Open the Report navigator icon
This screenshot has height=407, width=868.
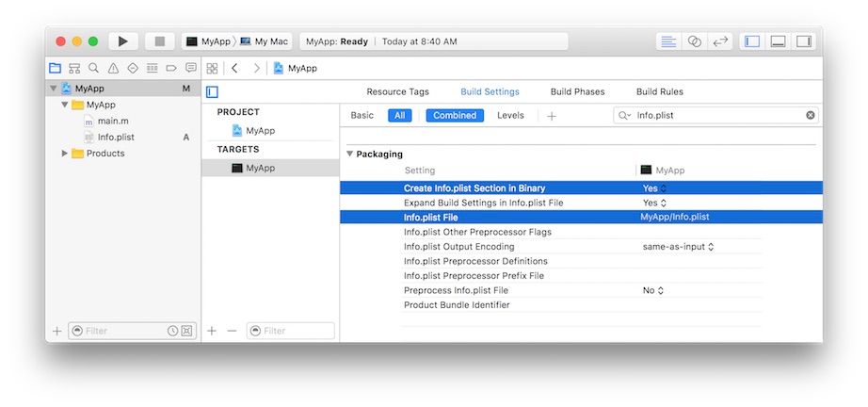pyautogui.click(x=191, y=69)
